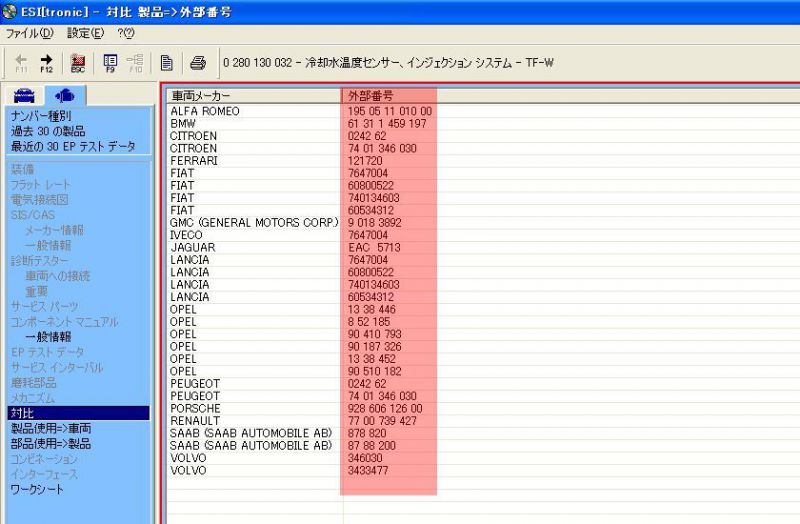
Task: Open the document page toolbar icon
Action: 167,62
